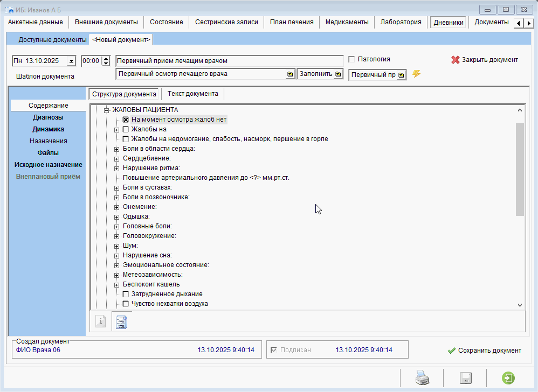The height and width of the screenshot is (392, 538).
Task: Click 'Закрыть документ' button
Action: click(484, 60)
